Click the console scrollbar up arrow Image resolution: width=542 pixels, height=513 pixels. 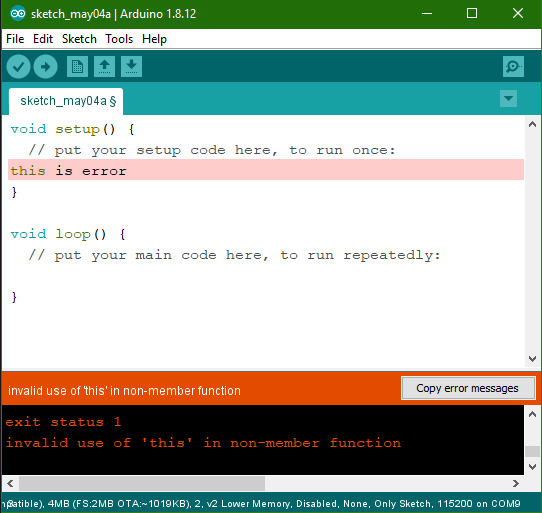[533, 414]
